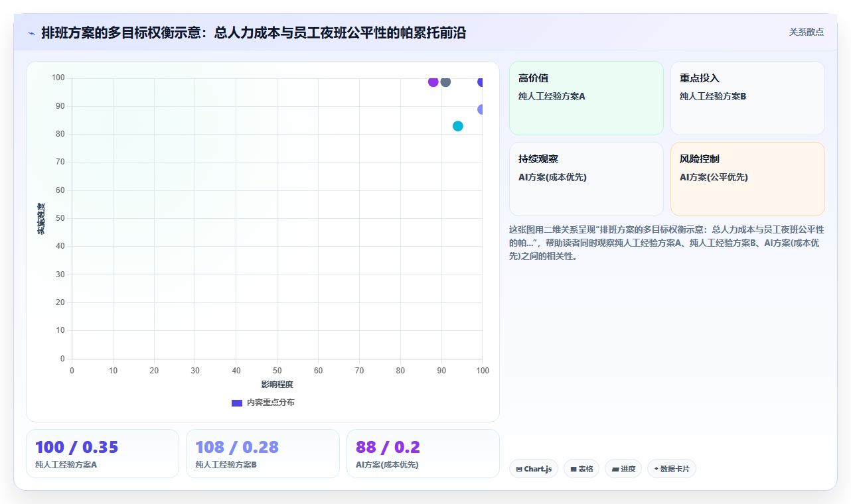Click the AI方案(公平优先) text in 风险控制 card

(714, 177)
